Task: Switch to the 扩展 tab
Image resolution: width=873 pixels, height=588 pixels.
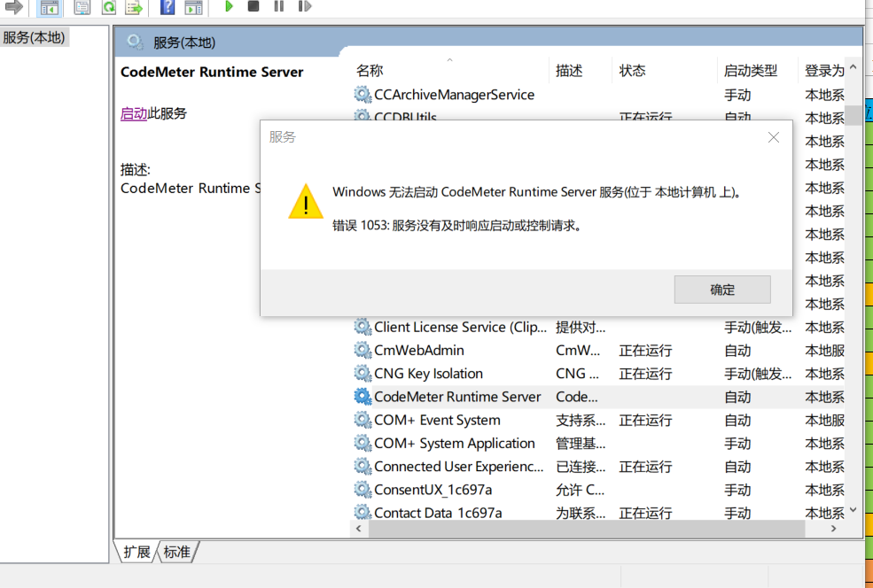Action: tap(136, 552)
